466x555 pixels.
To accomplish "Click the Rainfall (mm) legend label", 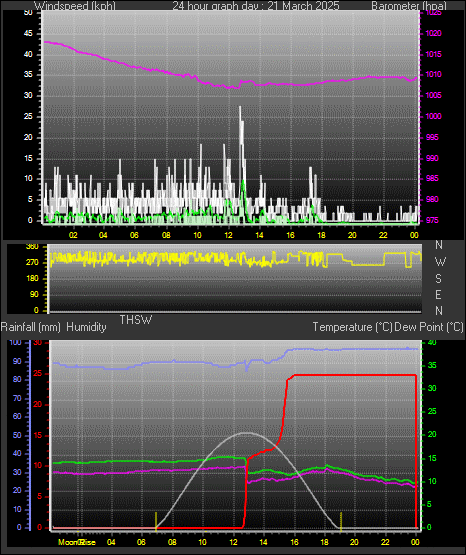I will click(x=30, y=327).
